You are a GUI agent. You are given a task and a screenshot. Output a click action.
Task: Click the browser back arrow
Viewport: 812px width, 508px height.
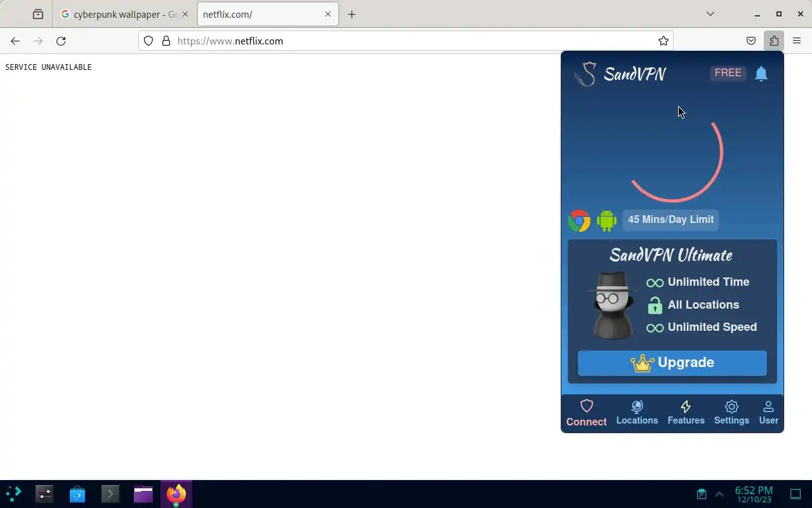click(x=15, y=41)
